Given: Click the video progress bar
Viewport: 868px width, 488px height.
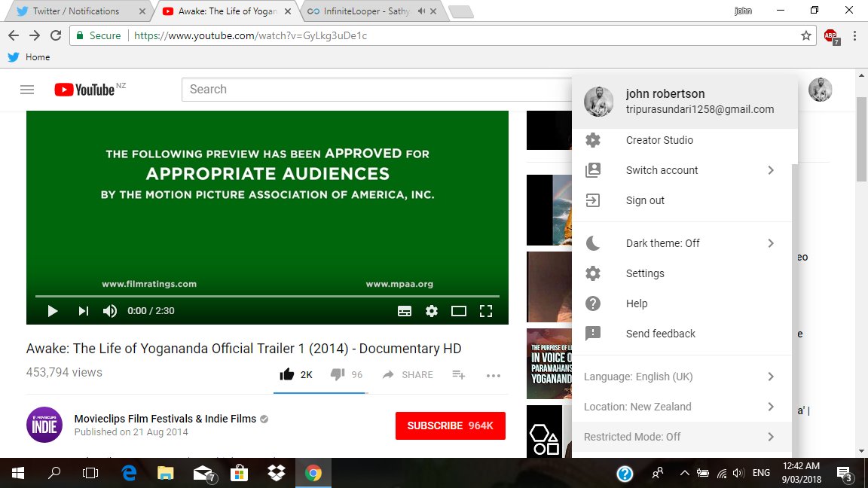Looking at the screenshot, I should tap(267, 297).
